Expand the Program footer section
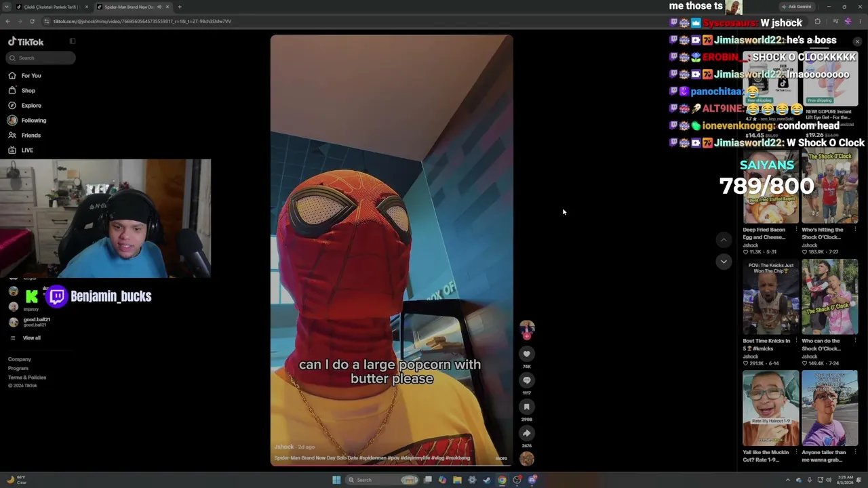Viewport: 868px width, 488px height. click(18, 369)
